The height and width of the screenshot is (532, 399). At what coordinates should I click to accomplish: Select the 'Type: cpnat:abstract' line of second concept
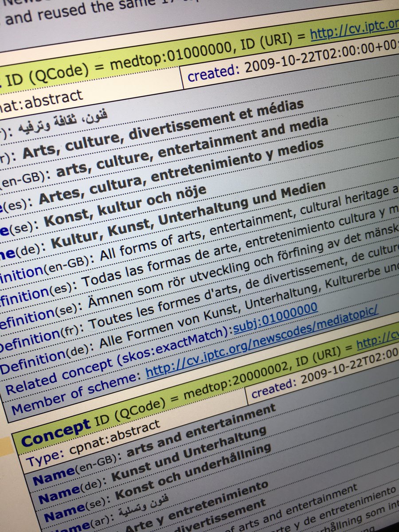93,444
